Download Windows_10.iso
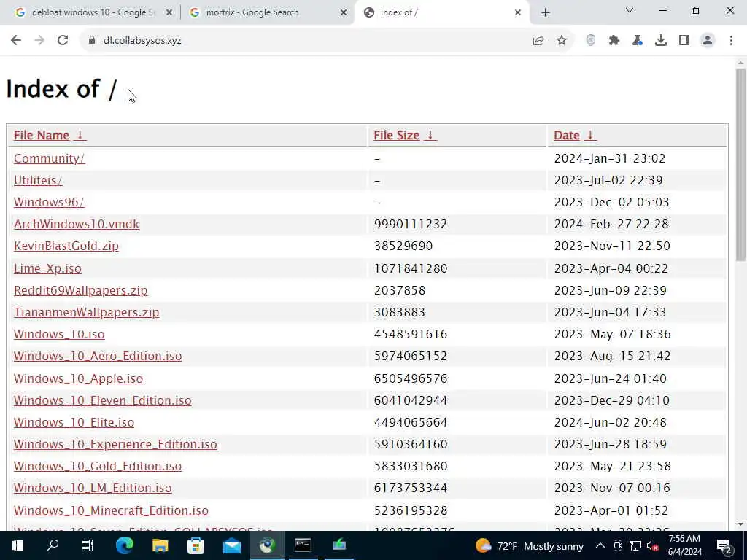 (59, 334)
